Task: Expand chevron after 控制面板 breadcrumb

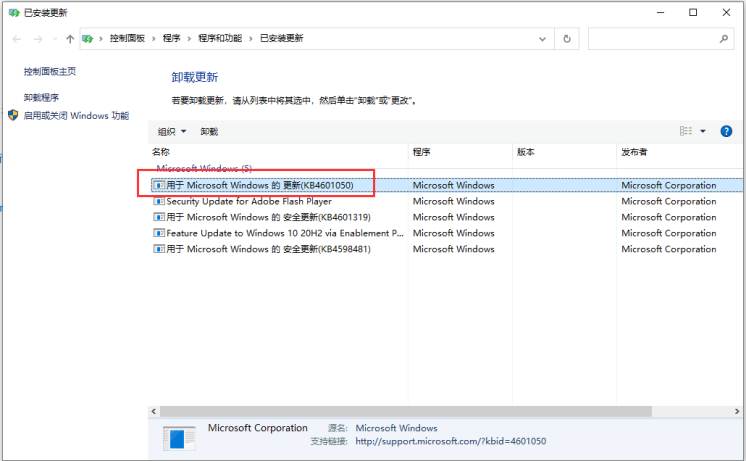Action: tap(154, 39)
